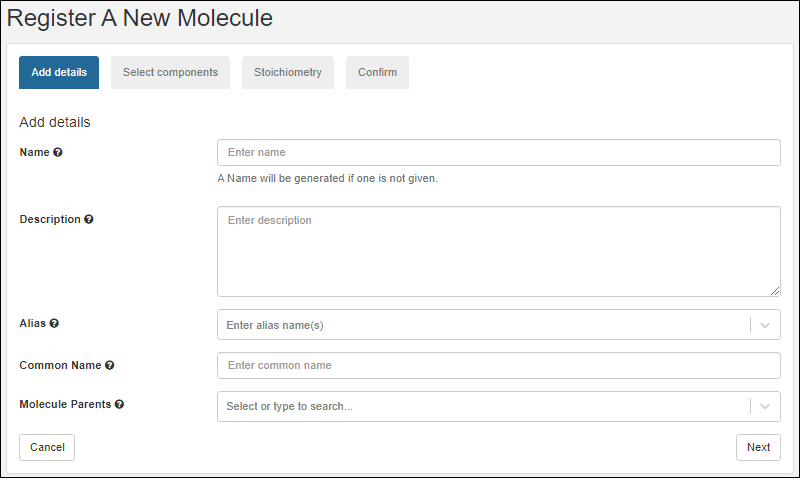
Task: Focus the Enter common name field
Action: [x=498, y=365]
